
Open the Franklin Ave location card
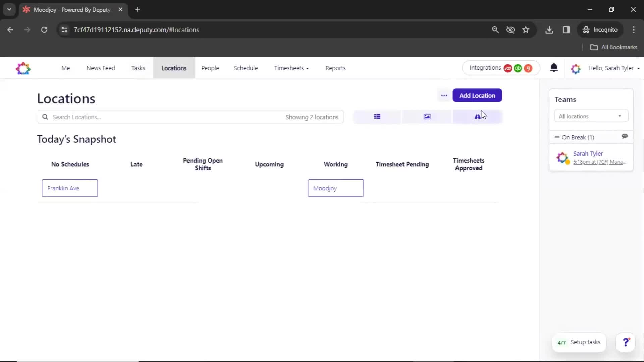click(70, 188)
